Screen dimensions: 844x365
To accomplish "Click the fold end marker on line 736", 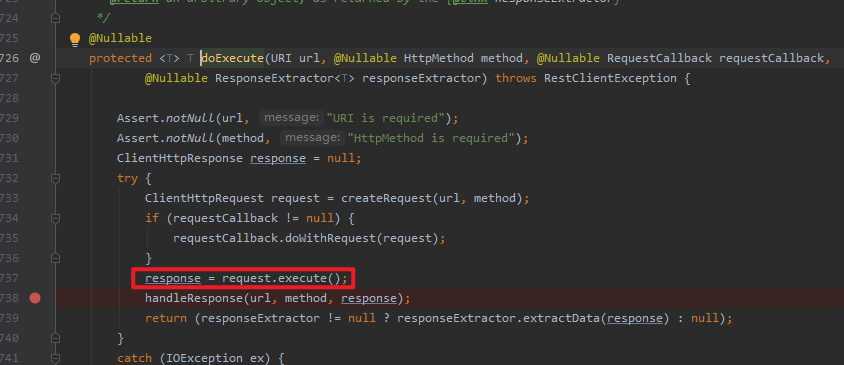I will coord(55,258).
